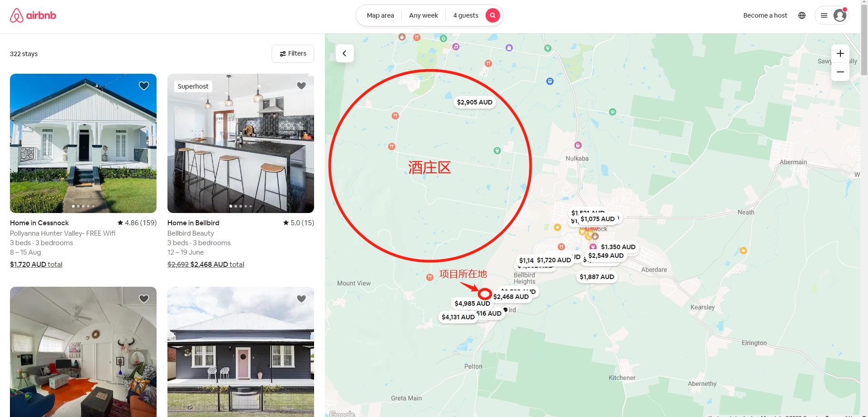Open the Filters button
The image size is (868, 417).
pyautogui.click(x=293, y=54)
